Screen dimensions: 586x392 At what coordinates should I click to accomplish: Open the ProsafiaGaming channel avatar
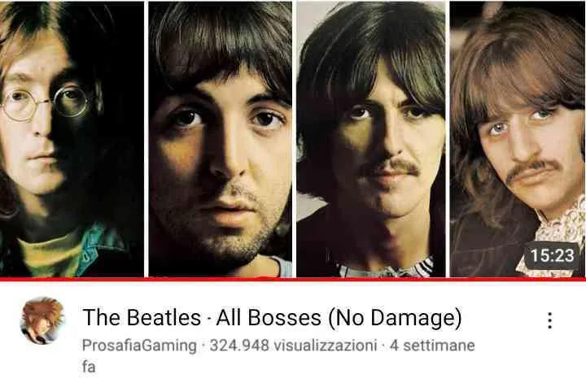click(42, 320)
